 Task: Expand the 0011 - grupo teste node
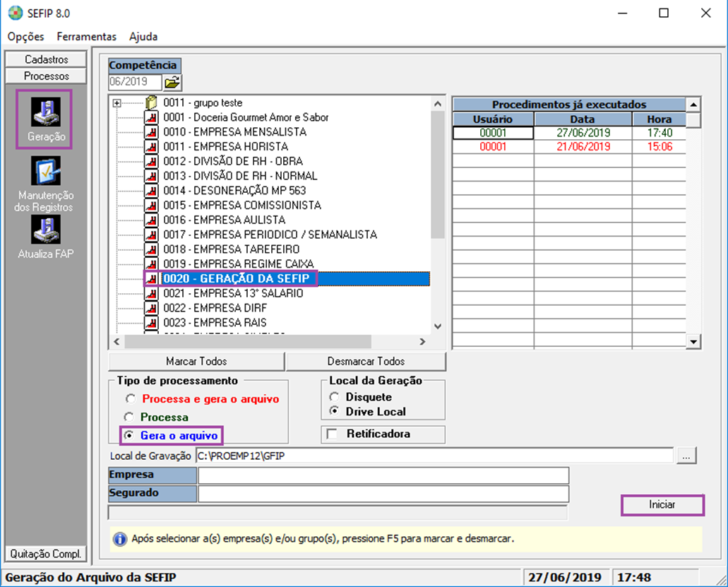[117, 103]
